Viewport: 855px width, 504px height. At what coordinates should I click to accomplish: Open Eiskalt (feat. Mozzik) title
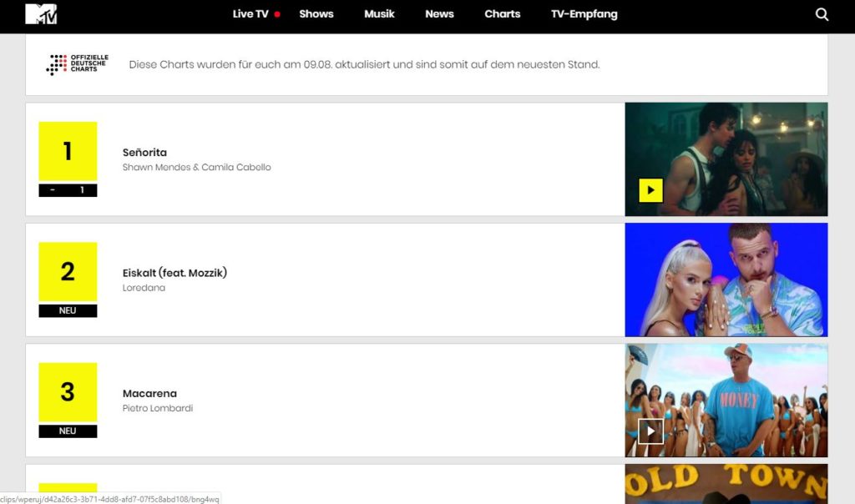pyautogui.click(x=175, y=272)
